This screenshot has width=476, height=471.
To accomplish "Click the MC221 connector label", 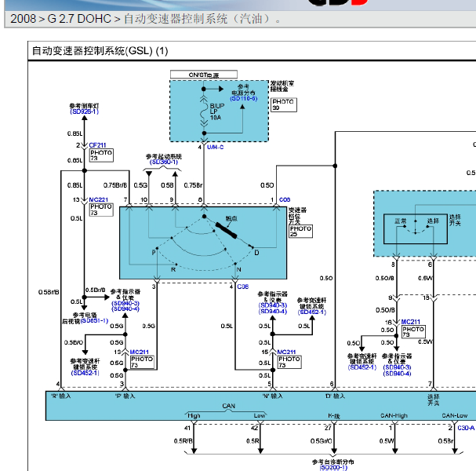I will pyautogui.click(x=98, y=199).
